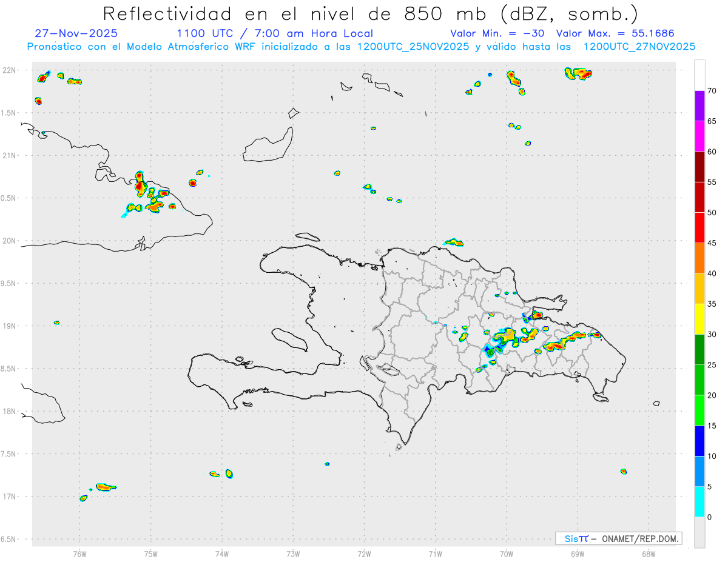Pick the yellow 30–35 dBZ color band
Viewport: 728px width, 562px height.
click(699, 319)
